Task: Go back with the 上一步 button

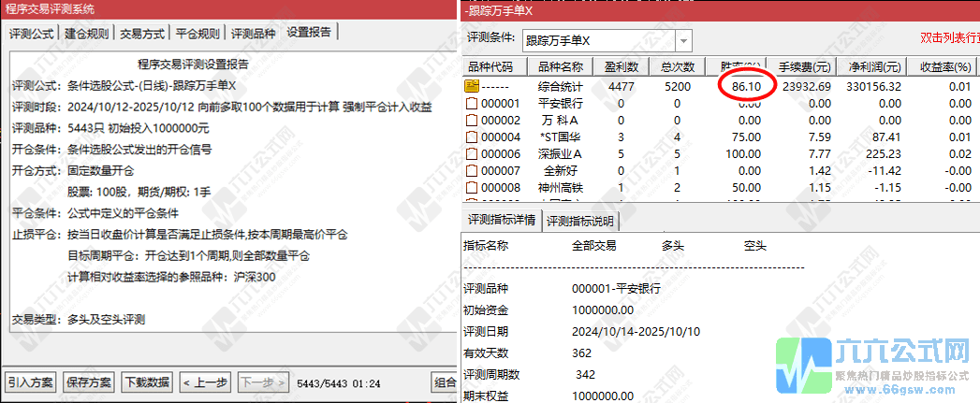Action: point(205,382)
